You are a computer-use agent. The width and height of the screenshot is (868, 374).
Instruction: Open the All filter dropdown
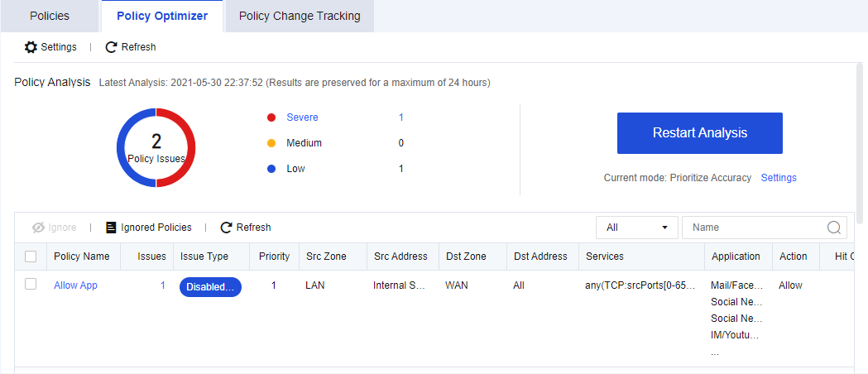pos(636,228)
